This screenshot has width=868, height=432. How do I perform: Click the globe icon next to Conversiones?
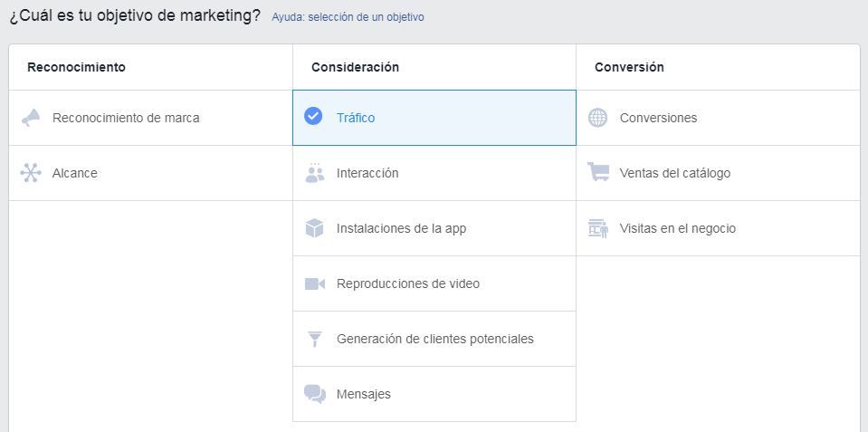597,118
